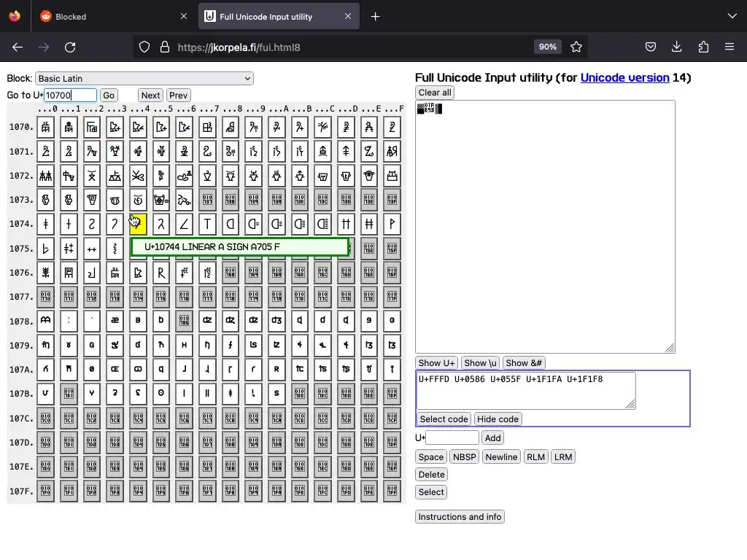Open Firefox application hamburger menu

[729, 47]
